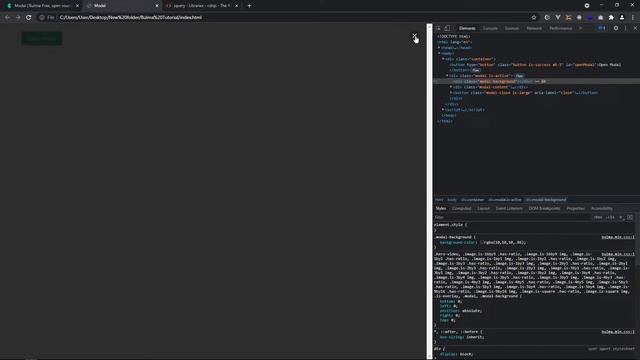Open the browser Extensions puzzle icon
The height and width of the screenshot is (360, 640).
point(611,18)
